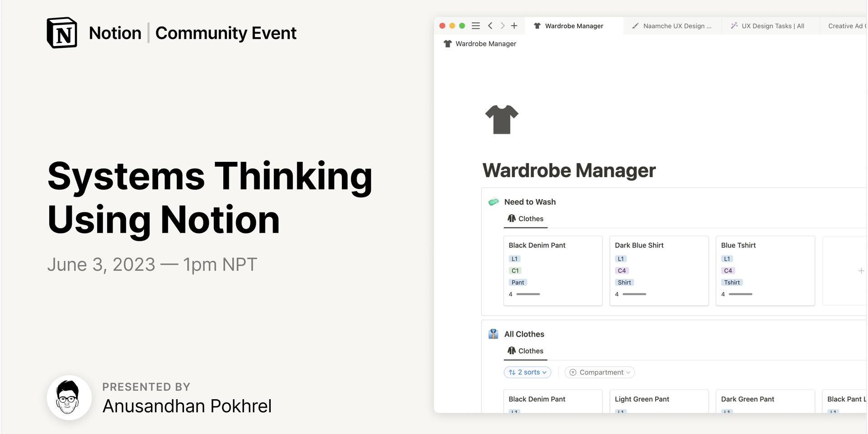Image resolution: width=868 pixels, height=434 pixels.
Task: Open Dark Green Pant card in All Clothes
Action: coord(765,401)
